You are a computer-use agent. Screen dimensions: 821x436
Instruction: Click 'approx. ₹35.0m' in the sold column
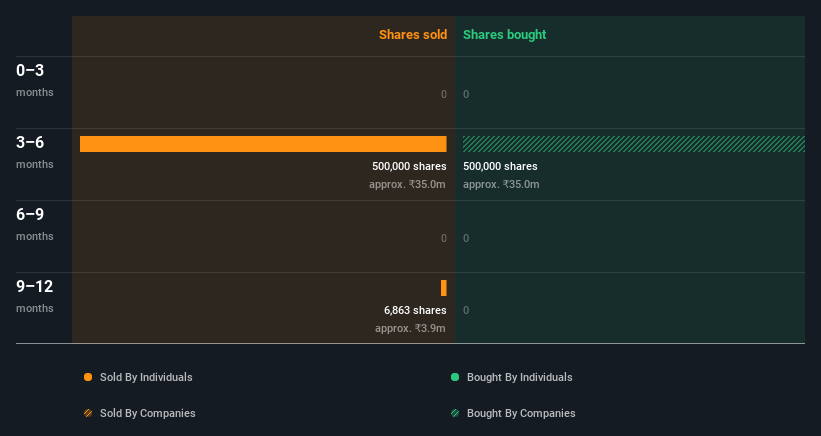(407, 184)
